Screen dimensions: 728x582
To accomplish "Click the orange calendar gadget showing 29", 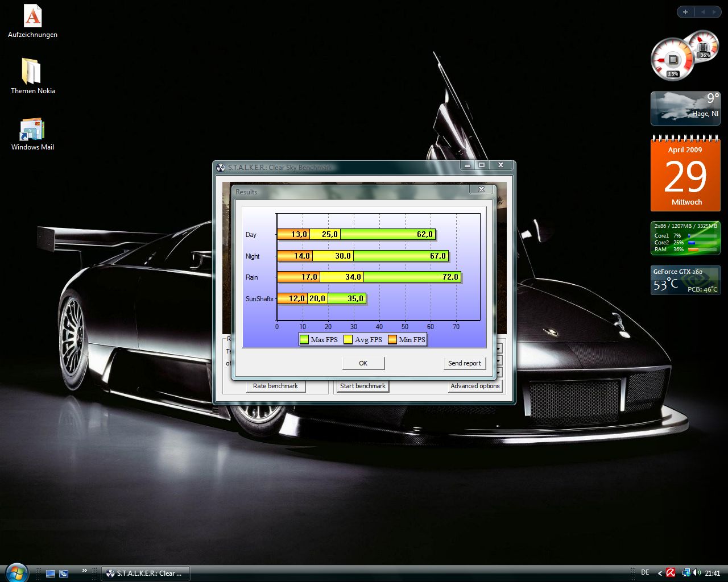I will (685, 173).
